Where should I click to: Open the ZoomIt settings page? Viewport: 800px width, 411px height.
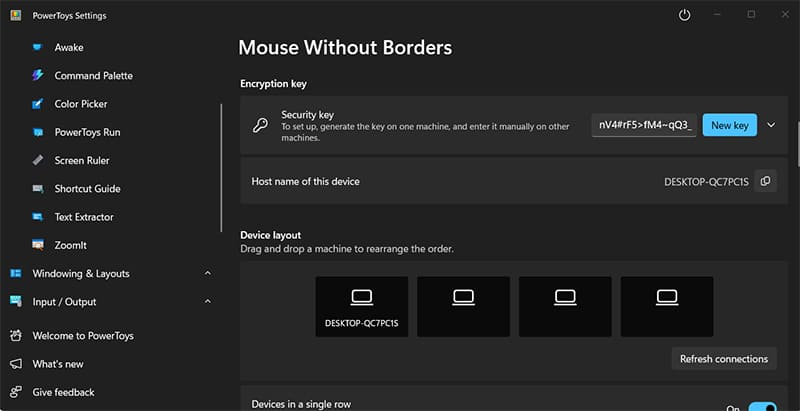coord(71,245)
